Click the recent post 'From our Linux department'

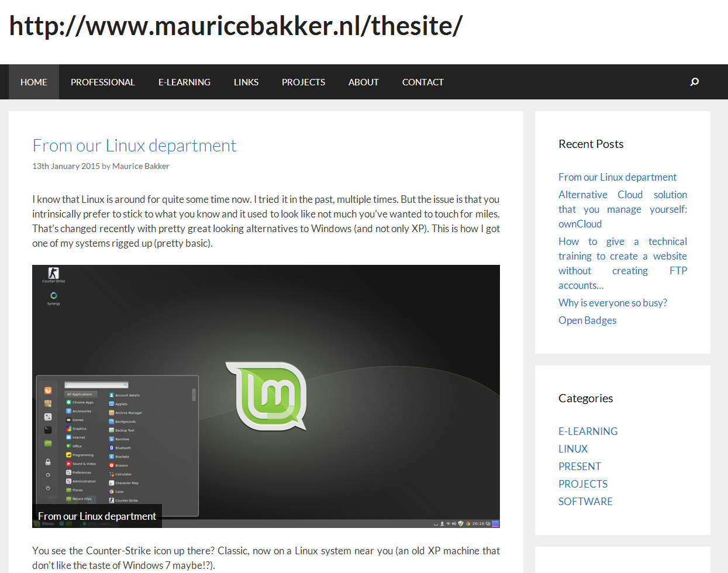tap(617, 177)
